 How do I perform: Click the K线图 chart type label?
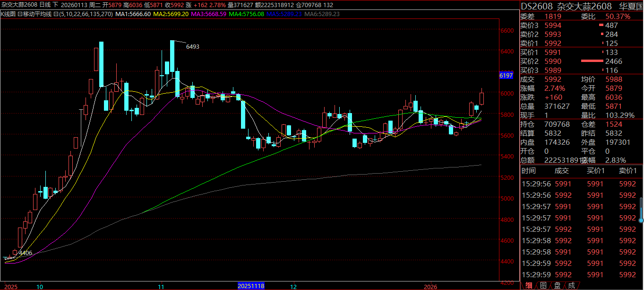[8, 14]
